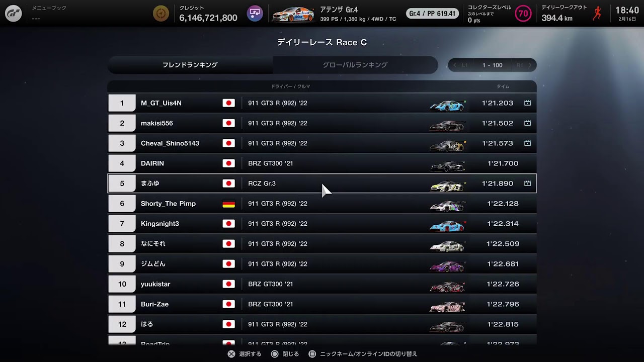Click makisi556's black car thumbnail
Image resolution: width=644 pixels, height=362 pixels.
point(447,125)
